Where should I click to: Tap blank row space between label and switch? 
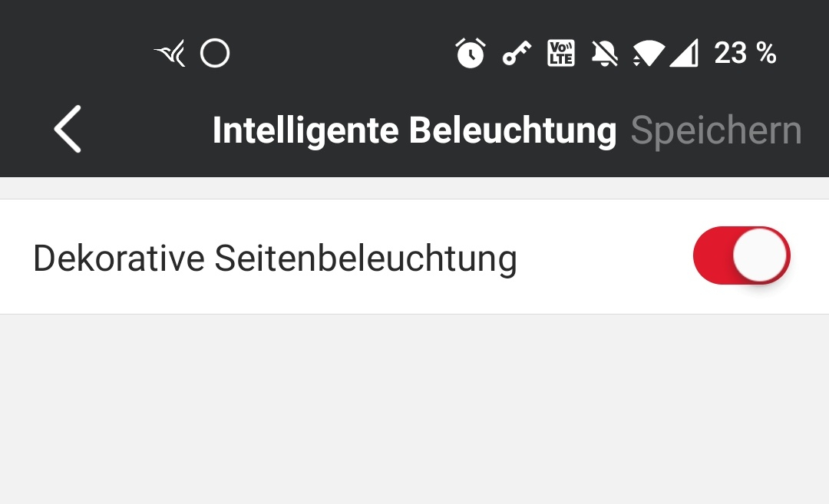tap(606, 257)
